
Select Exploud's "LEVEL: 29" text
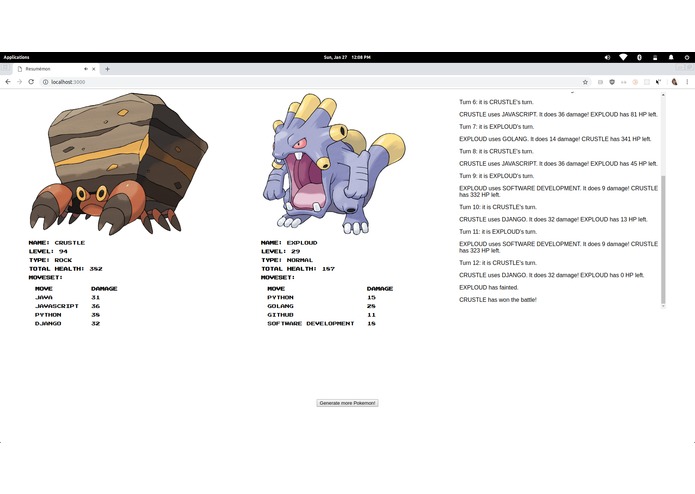[281, 251]
